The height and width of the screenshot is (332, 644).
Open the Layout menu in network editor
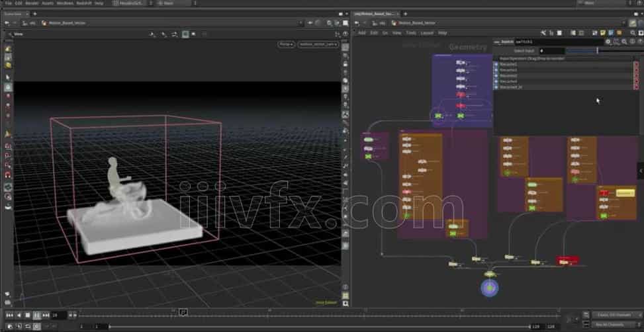tap(427, 32)
